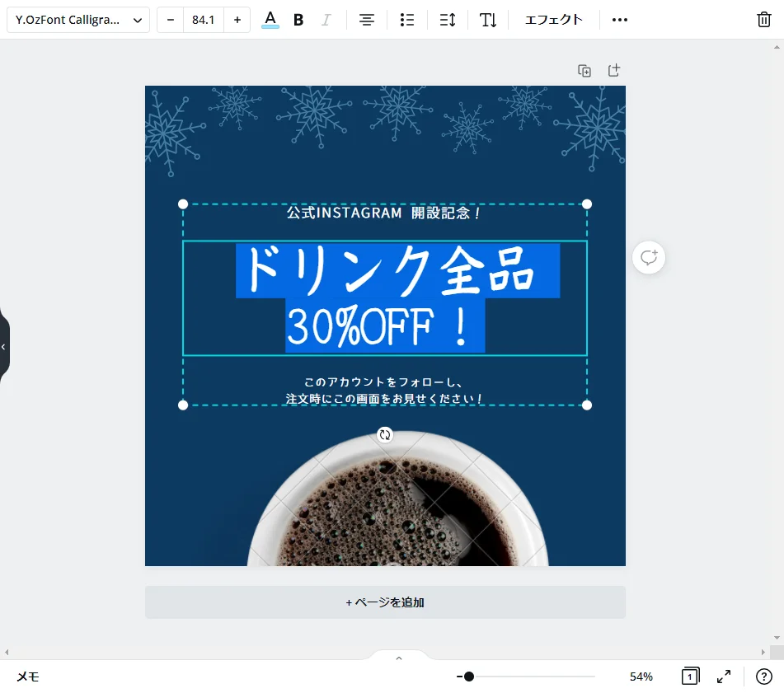Open more options ellipsis menu

tap(619, 20)
